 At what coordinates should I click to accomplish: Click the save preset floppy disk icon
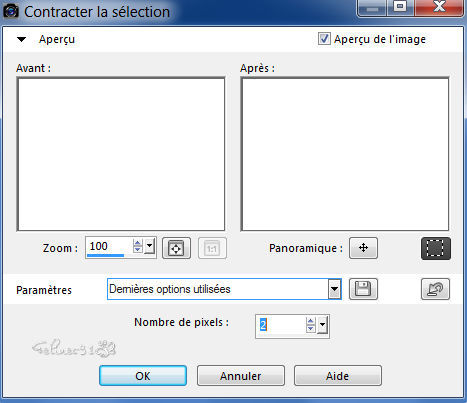(x=363, y=289)
